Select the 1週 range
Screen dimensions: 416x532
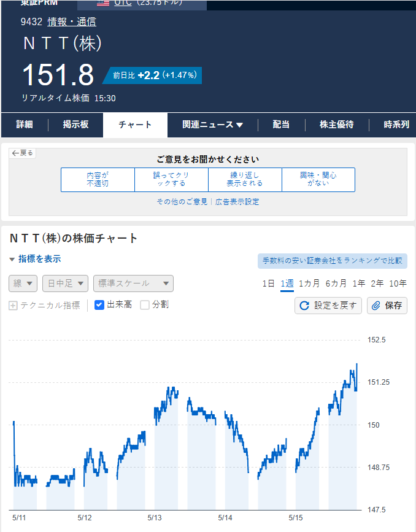click(287, 283)
